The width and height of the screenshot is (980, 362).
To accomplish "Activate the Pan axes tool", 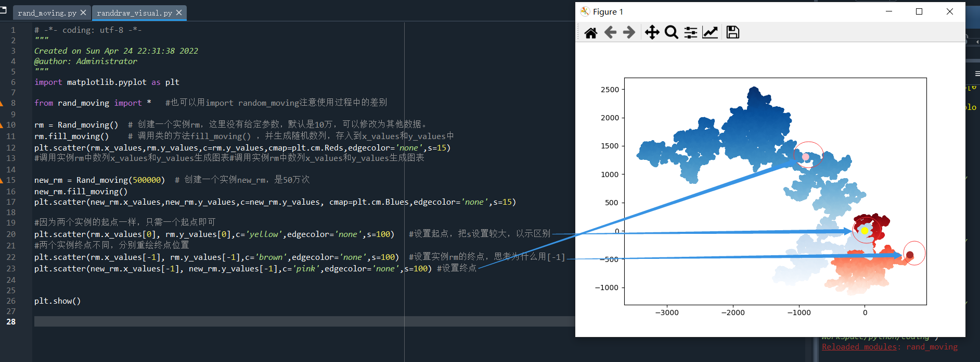I will pyautogui.click(x=652, y=33).
